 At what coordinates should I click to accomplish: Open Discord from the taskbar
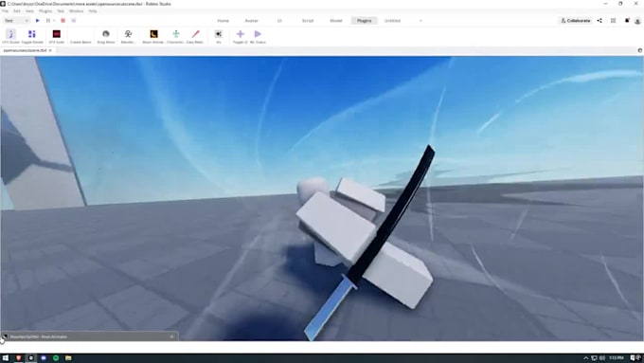44,358
